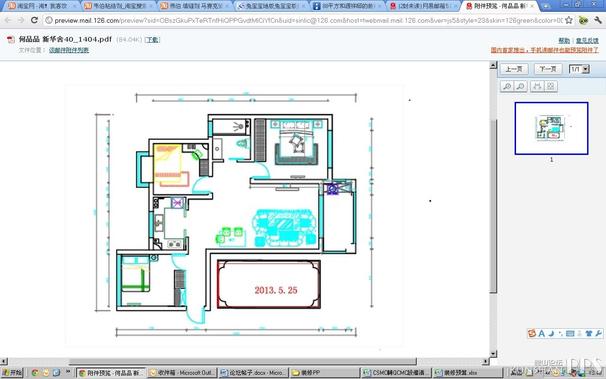Click the 上一页 previous page button
The width and height of the screenshot is (606, 379).
point(514,69)
